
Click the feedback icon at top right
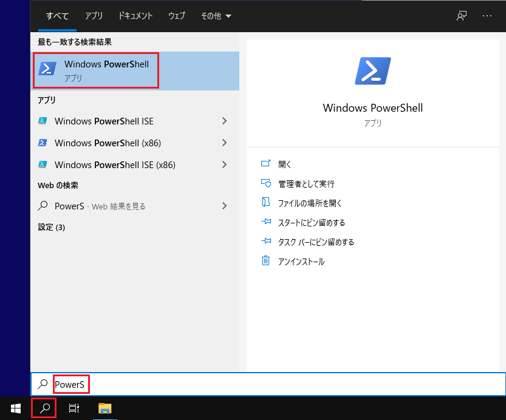pyautogui.click(x=460, y=16)
